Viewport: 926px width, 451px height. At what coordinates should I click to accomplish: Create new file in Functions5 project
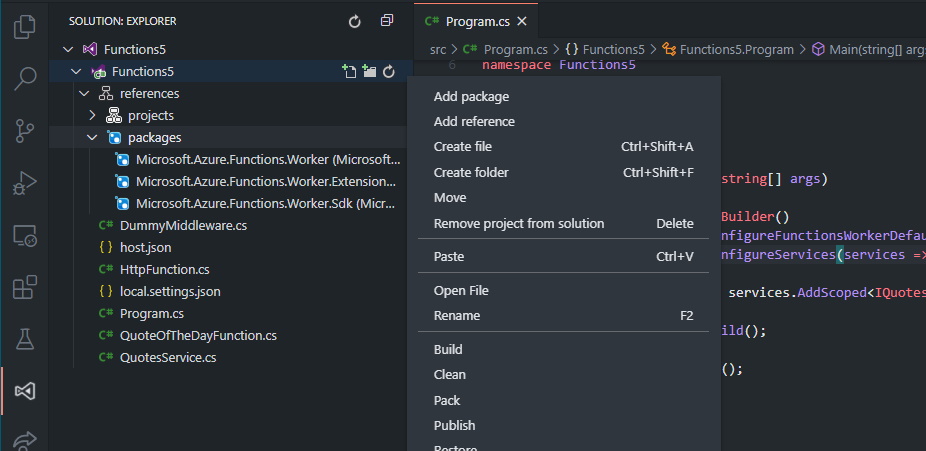pos(349,71)
